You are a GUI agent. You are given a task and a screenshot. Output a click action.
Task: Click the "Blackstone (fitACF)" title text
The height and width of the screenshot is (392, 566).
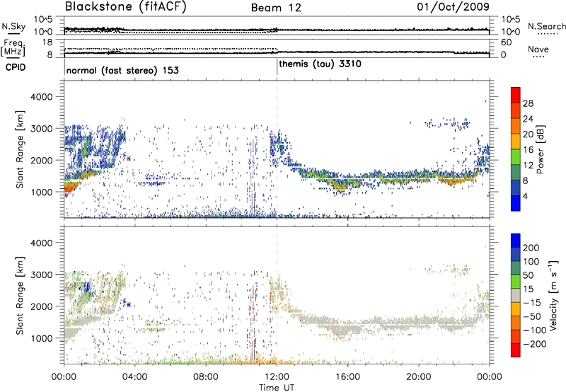point(125,7)
